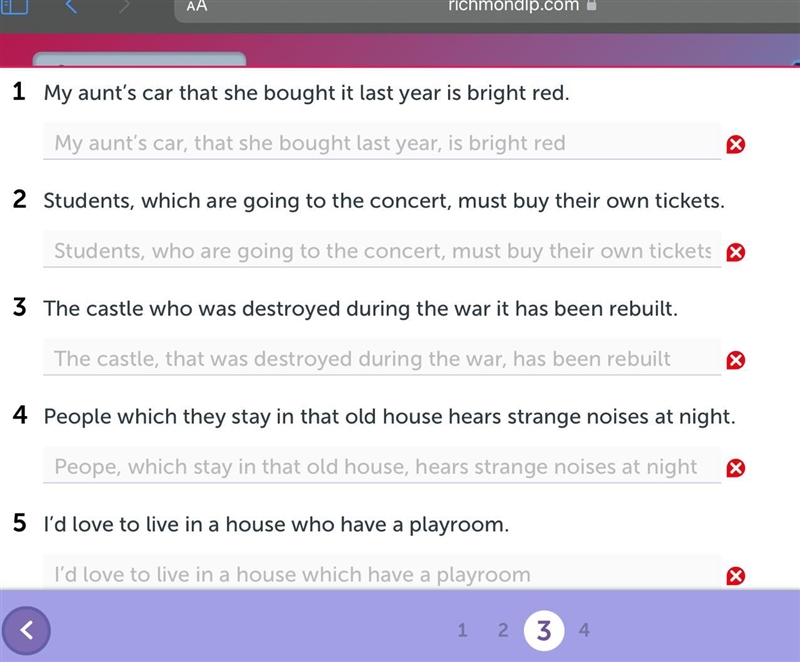The height and width of the screenshot is (662, 800).
Task: Edit the answer about the old house noises
Action: tap(382, 465)
